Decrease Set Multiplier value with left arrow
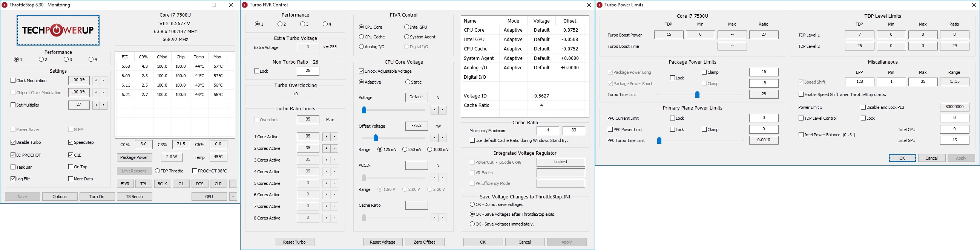The image size is (980, 250). (x=96, y=105)
